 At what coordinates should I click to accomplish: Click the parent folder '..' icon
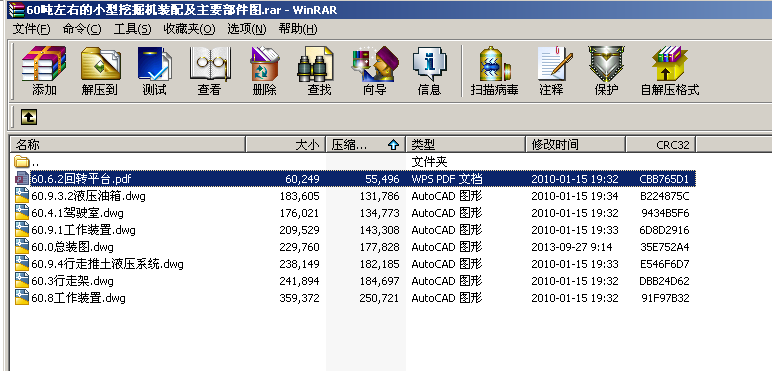click(x=22, y=161)
